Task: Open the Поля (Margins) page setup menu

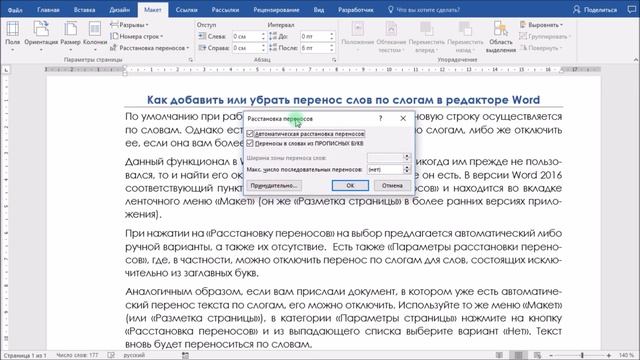Action: click(x=12, y=36)
